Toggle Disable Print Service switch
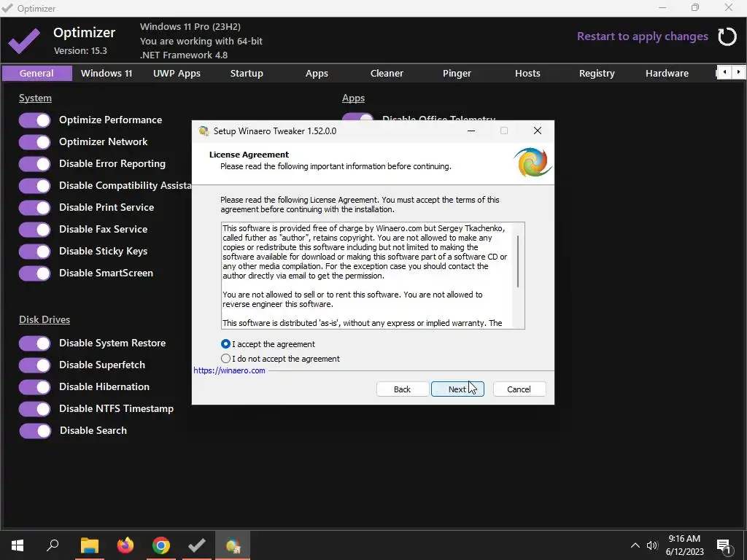Viewport: 747px width, 560px height. click(x=34, y=208)
